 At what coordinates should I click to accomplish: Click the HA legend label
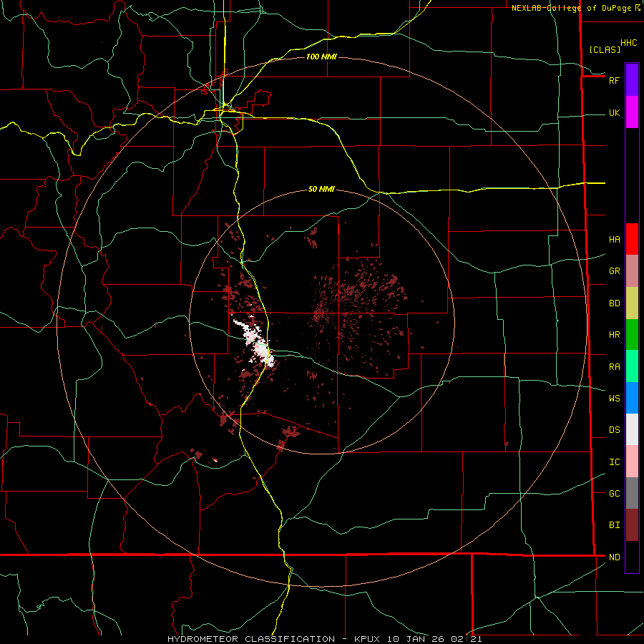click(614, 240)
